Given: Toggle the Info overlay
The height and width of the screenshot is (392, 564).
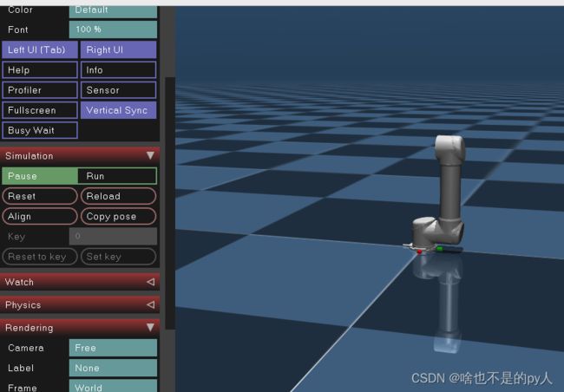Looking at the screenshot, I should [118, 69].
